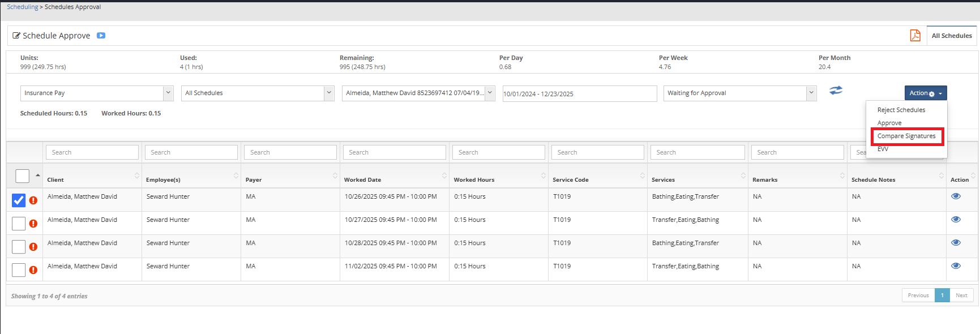Click the date range input field
The width and height of the screenshot is (980, 334).
[579, 94]
